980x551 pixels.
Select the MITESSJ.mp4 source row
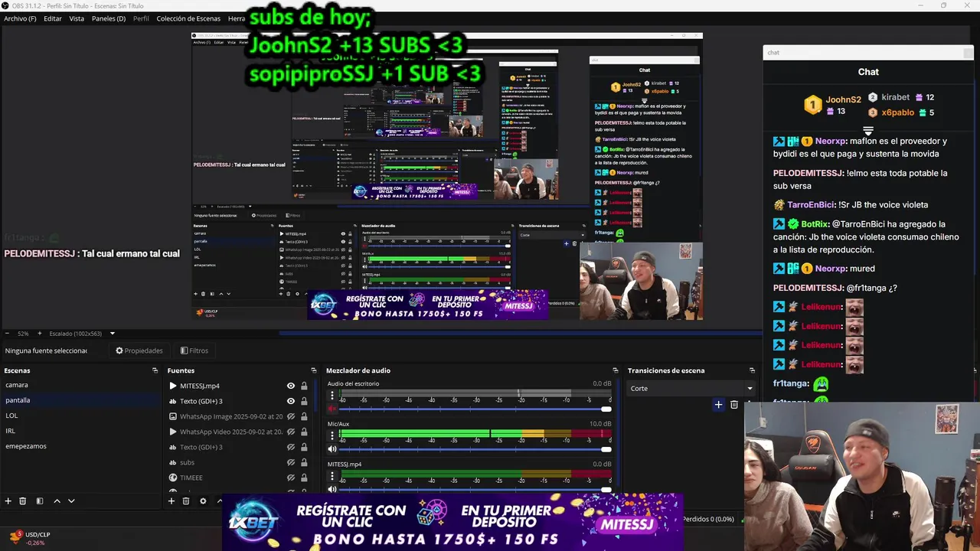pos(239,386)
